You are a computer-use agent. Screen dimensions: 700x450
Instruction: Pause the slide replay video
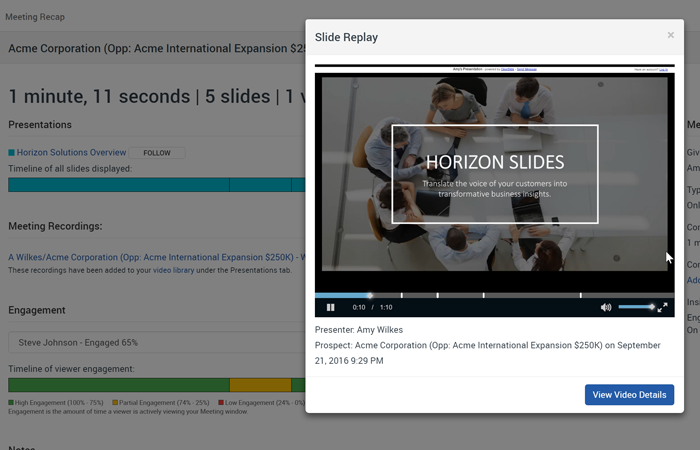pos(330,307)
